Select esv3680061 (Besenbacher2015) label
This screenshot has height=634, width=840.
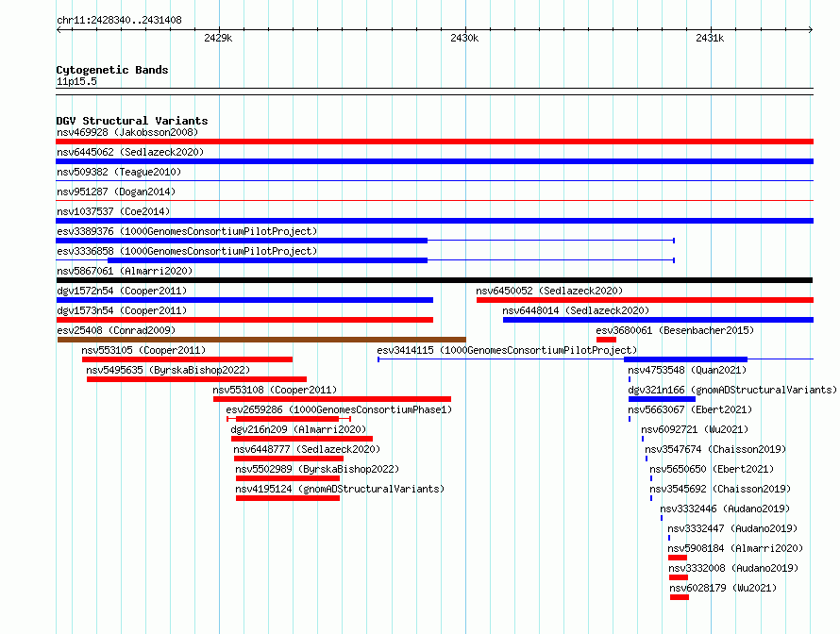(675, 330)
